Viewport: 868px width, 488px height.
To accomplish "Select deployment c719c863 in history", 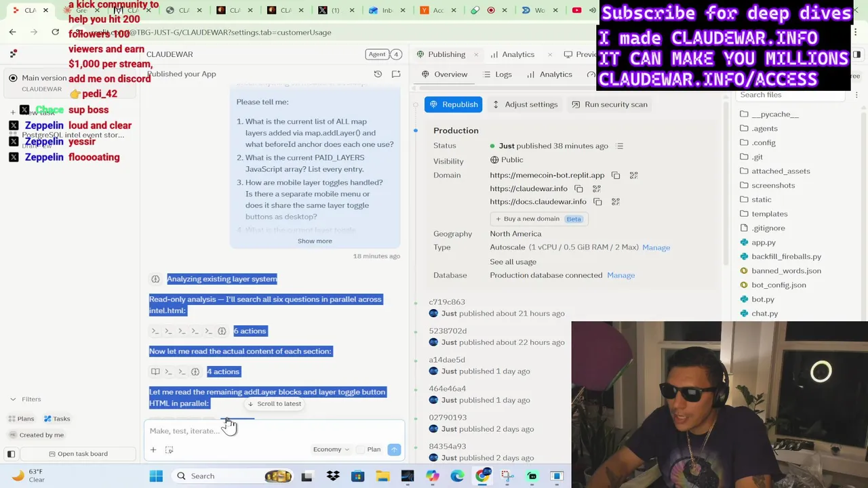I will click(x=448, y=302).
